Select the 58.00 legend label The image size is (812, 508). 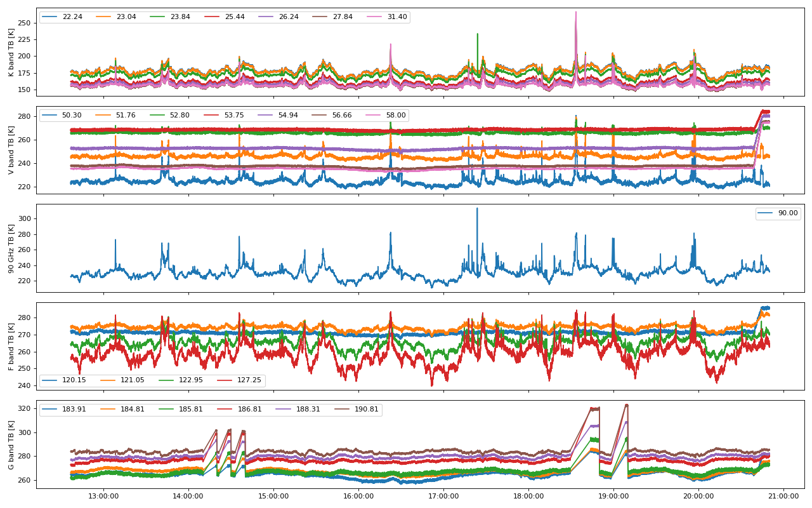[396, 116]
